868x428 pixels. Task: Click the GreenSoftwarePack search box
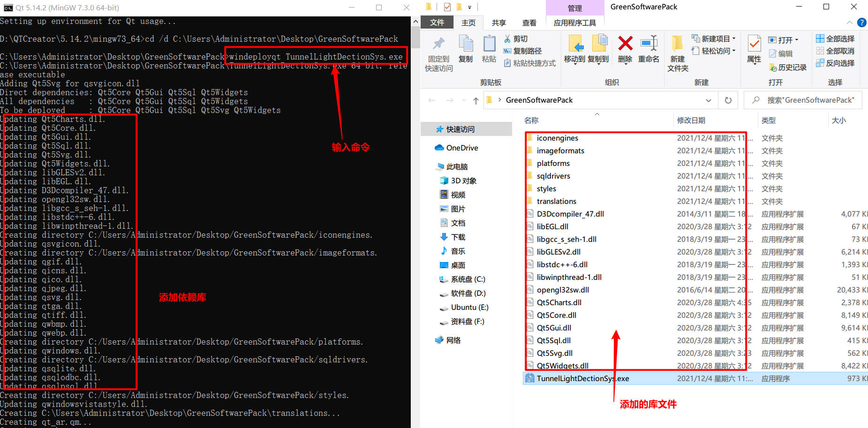click(x=803, y=100)
